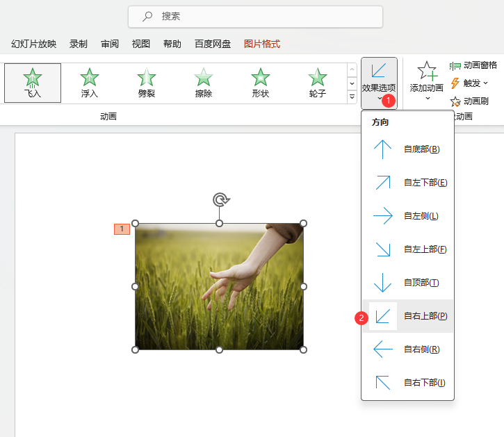Select the wheat field picture on slide

point(219,287)
